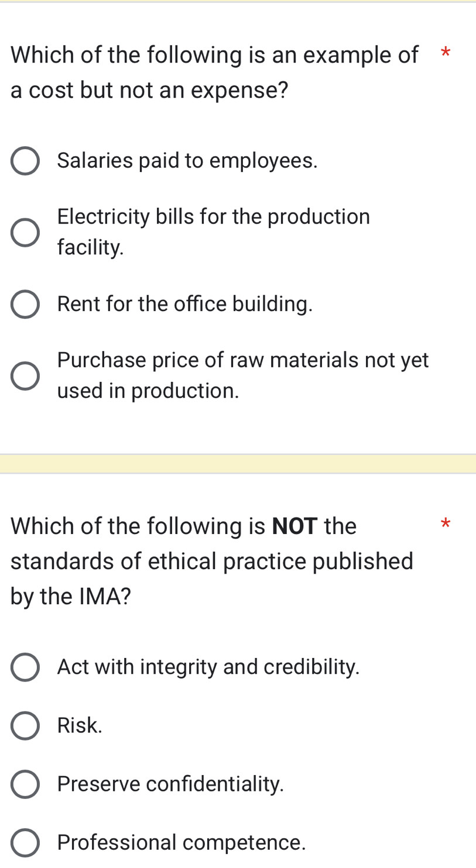Click the 'Electricity bills for the production facility.' text
Screen dimensions: 476x868
(213, 232)
